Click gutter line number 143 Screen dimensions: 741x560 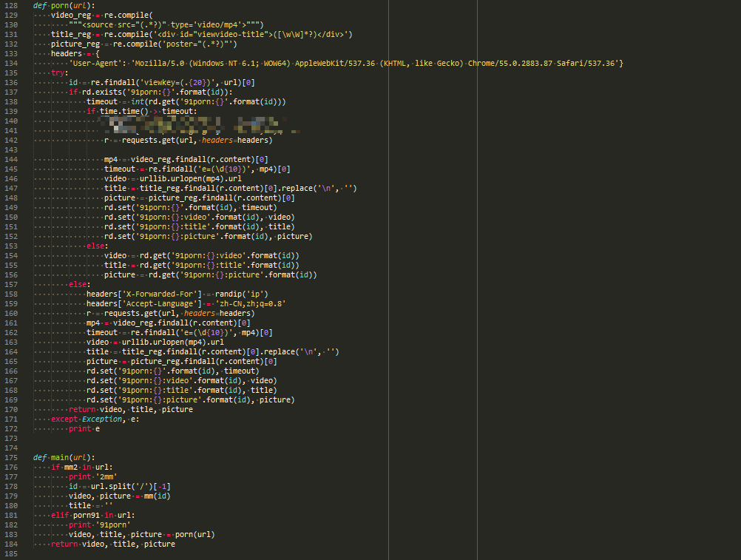pos(11,150)
